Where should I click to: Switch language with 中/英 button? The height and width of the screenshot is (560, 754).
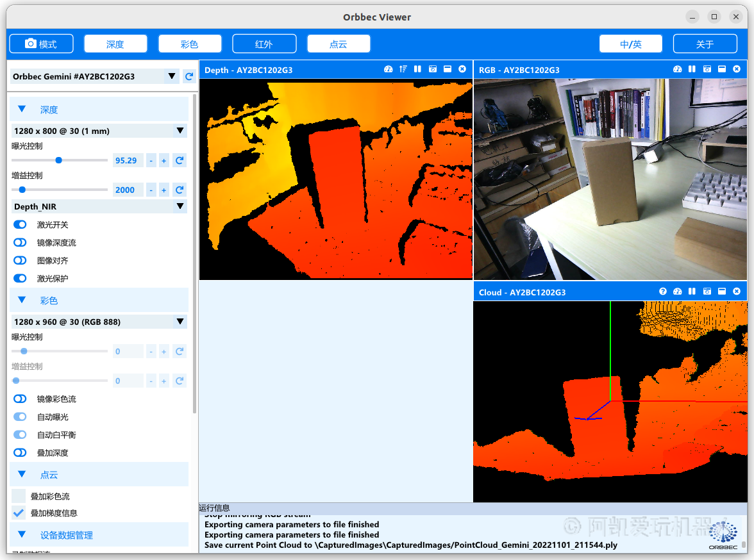click(631, 44)
